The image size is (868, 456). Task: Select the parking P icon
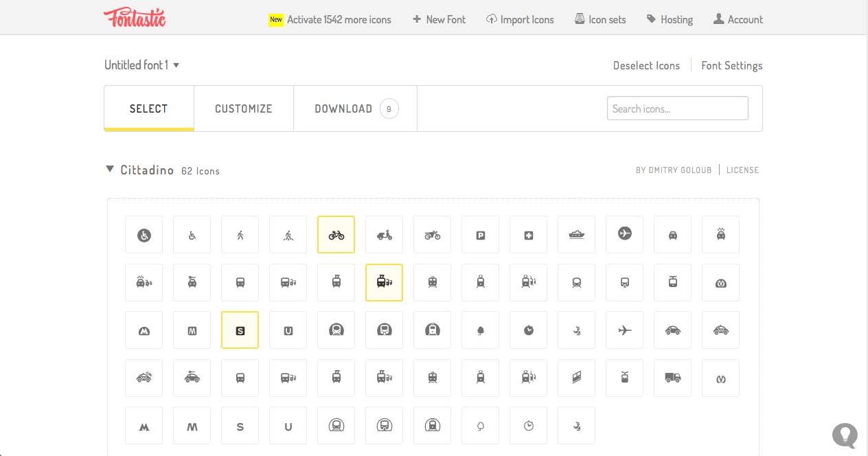pyautogui.click(x=480, y=234)
